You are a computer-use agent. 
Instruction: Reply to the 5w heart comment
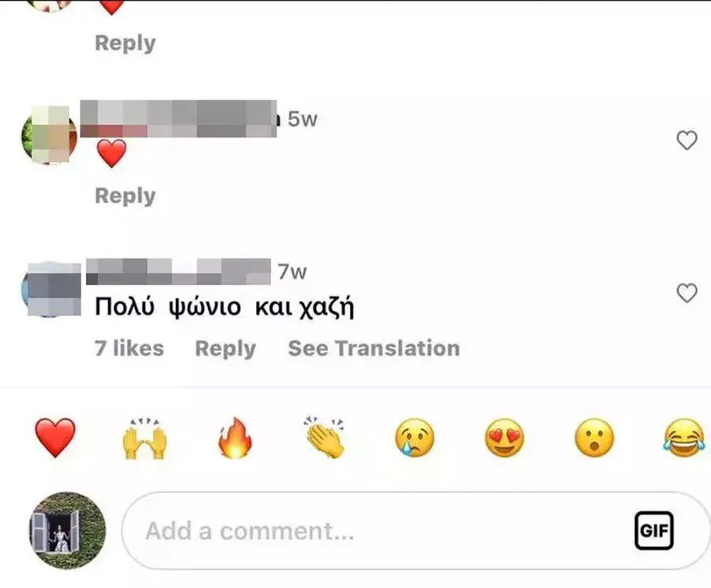125,196
